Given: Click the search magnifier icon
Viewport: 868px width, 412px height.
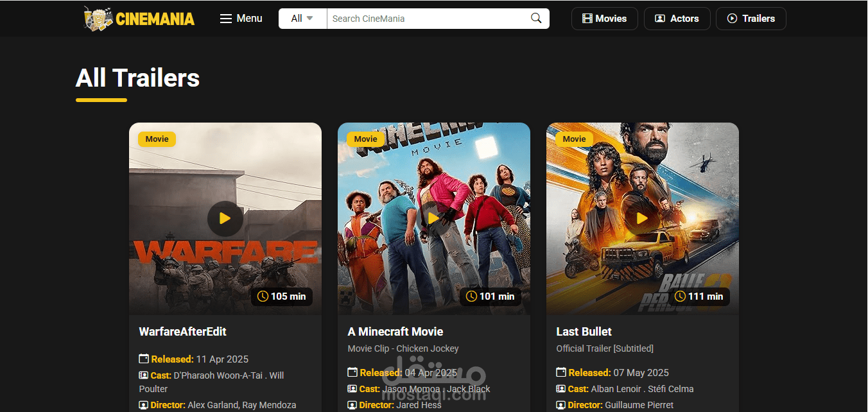Looking at the screenshot, I should pyautogui.click(x=536, y=19).
